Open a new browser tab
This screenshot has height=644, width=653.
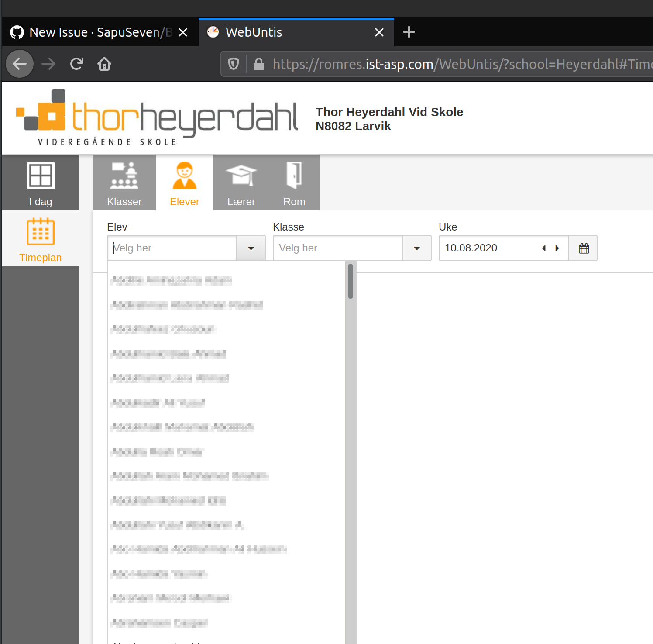tap(409, 32)
